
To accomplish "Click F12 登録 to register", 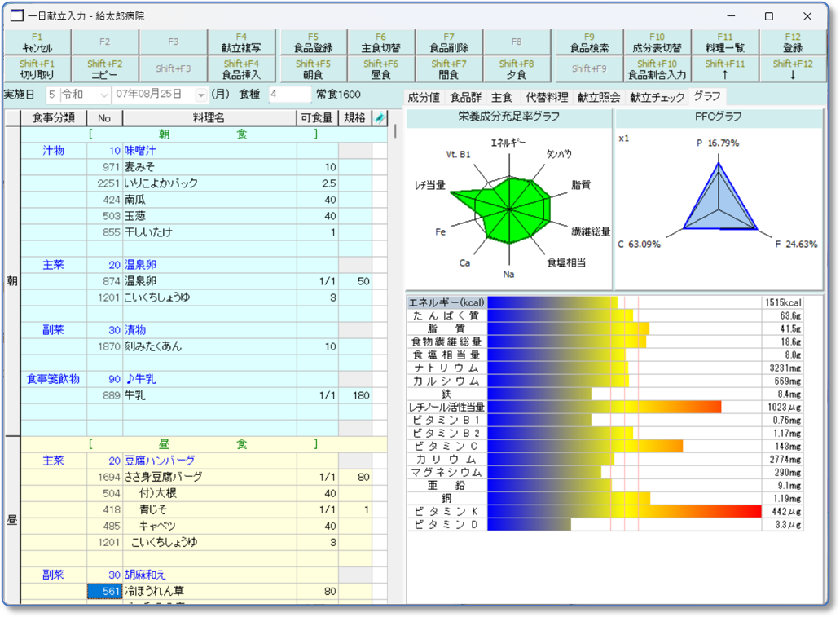I will 792,42.
